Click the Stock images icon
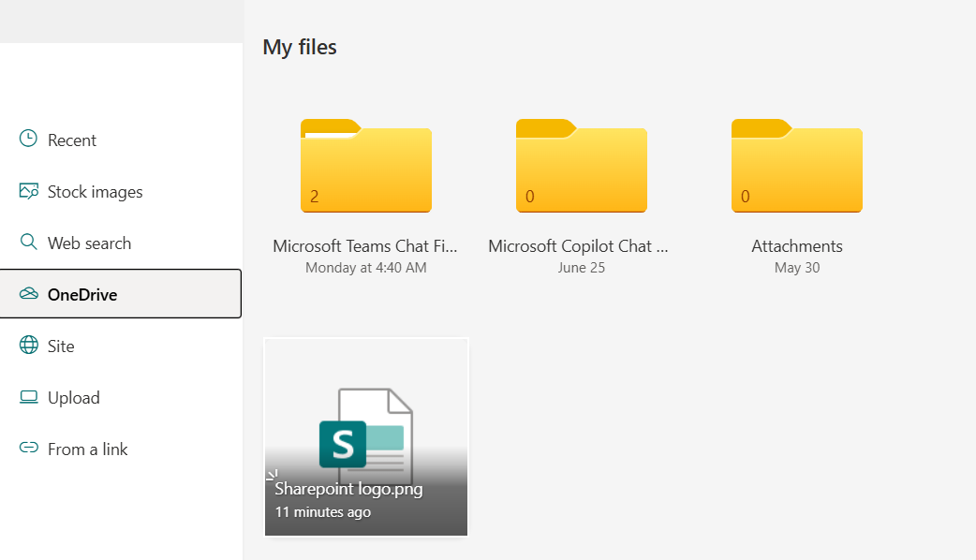This screenshot has width=976, height=560. [28, 190]
